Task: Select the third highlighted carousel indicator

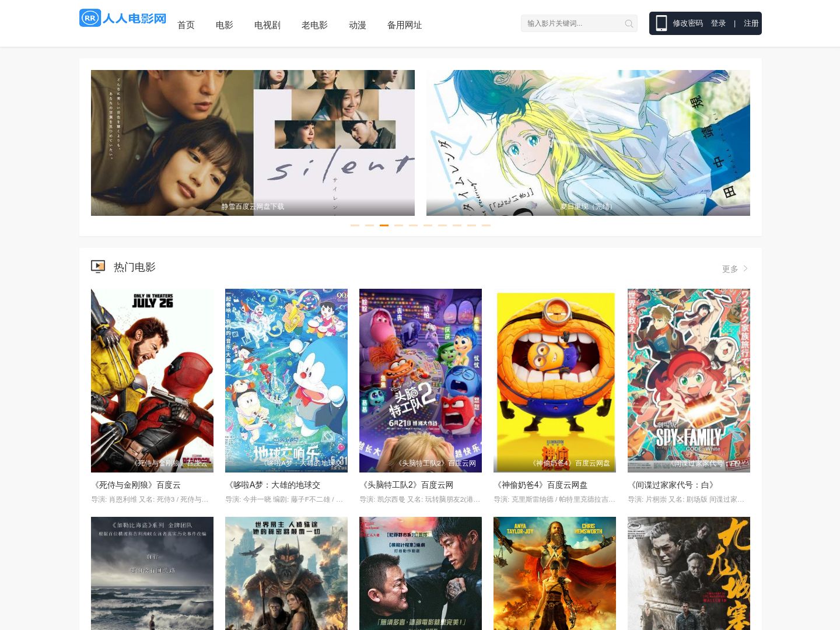Action: coord(384,225)
